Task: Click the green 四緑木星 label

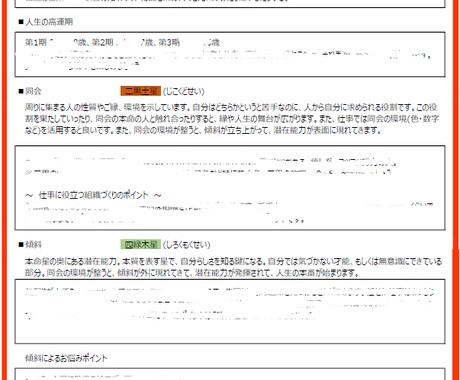Action: click(141, 244)
